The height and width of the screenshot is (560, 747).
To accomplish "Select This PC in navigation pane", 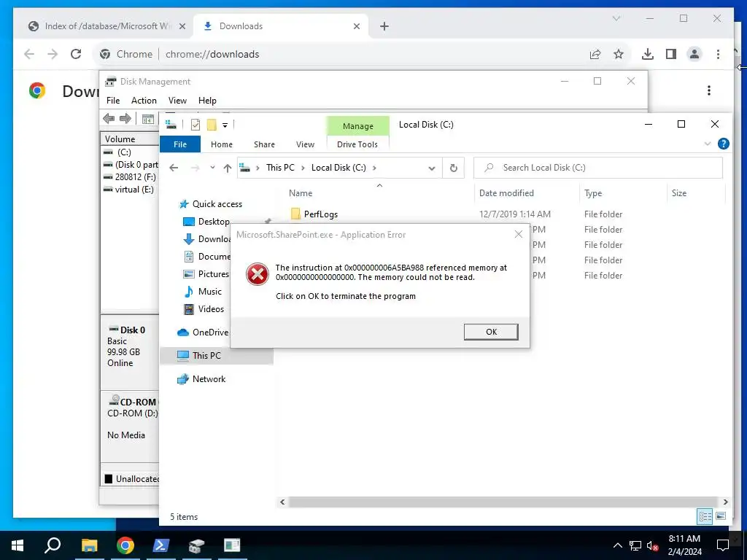I will pos(206,355).
